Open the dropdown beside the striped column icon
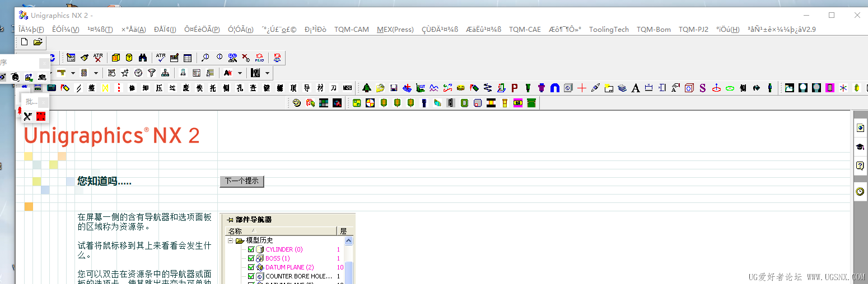Viewport: 868px width, 284px height. point(96,73)
